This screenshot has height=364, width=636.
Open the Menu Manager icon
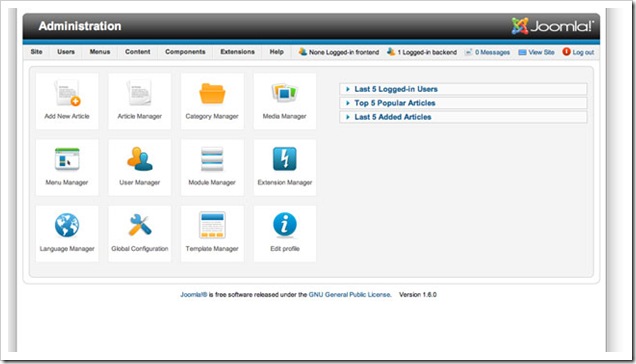tap(67, 159)
